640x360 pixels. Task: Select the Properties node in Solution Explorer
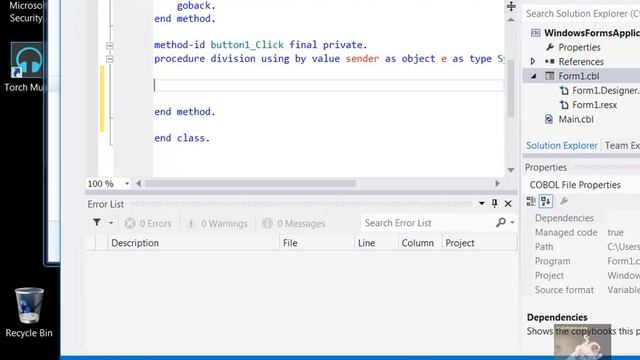(579, 47)
